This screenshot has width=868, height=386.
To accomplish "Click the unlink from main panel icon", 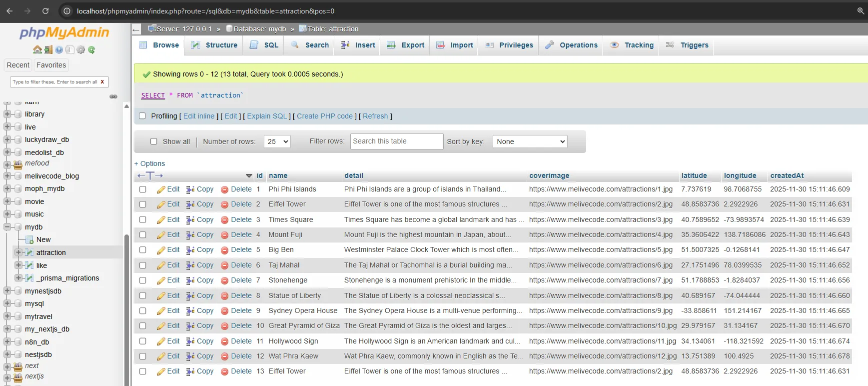I will coord(113,96).
